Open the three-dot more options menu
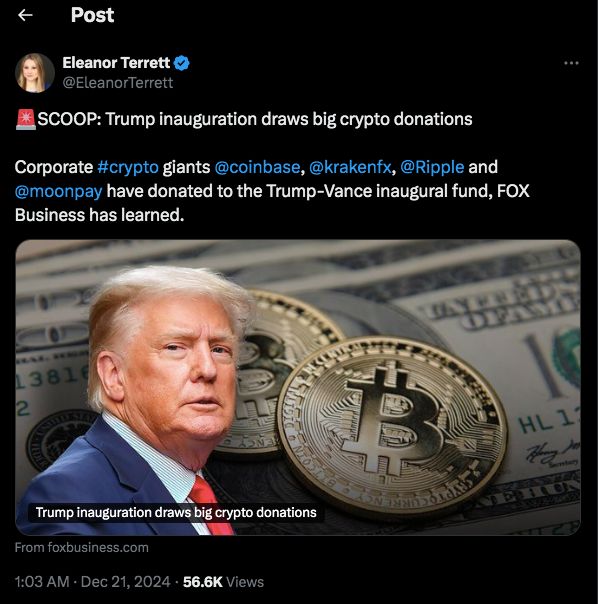The height and width of the screenshot is (604, 598). [x=571, y=63]
